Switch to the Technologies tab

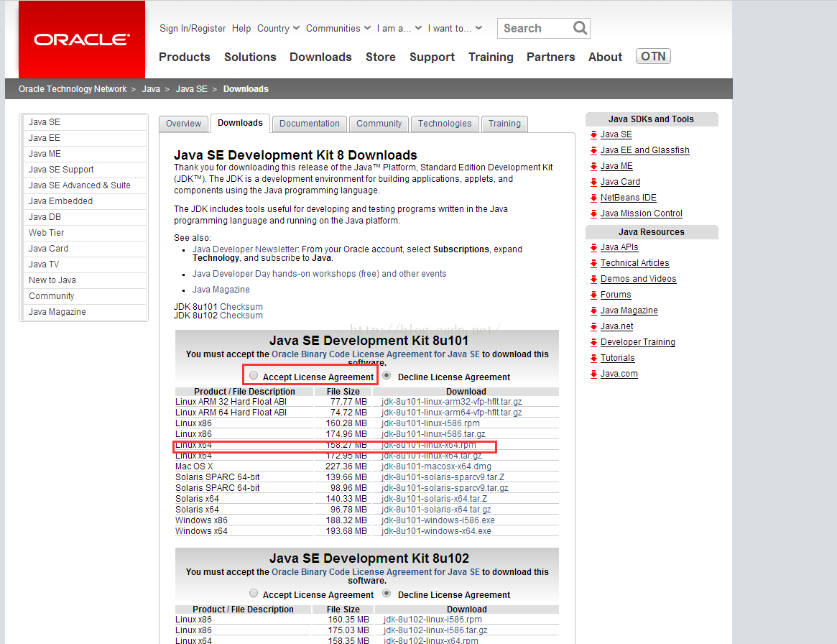point(445,124)
